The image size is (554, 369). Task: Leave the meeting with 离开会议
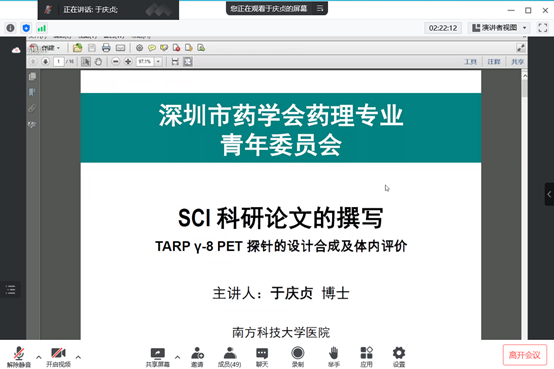click(525, 355)
